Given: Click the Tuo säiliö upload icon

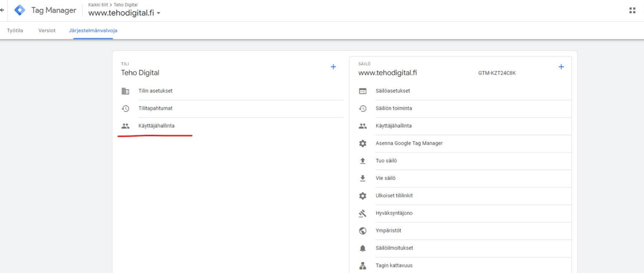Looking at the screenshot, I should tap(363, 161).
